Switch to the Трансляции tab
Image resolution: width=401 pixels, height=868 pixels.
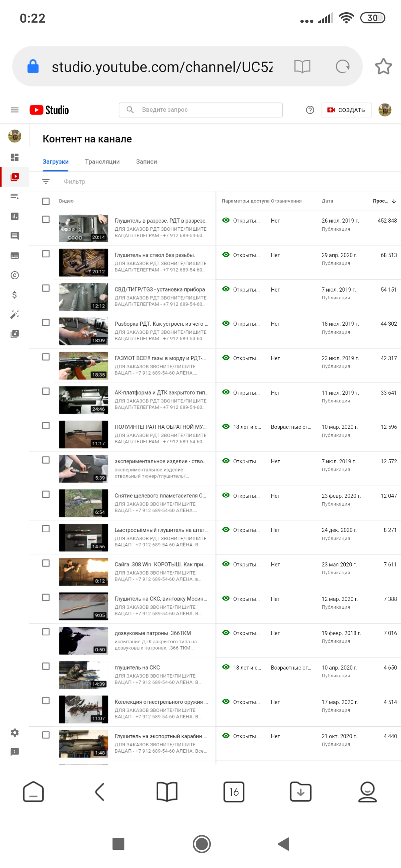click(x=102, y=162)
